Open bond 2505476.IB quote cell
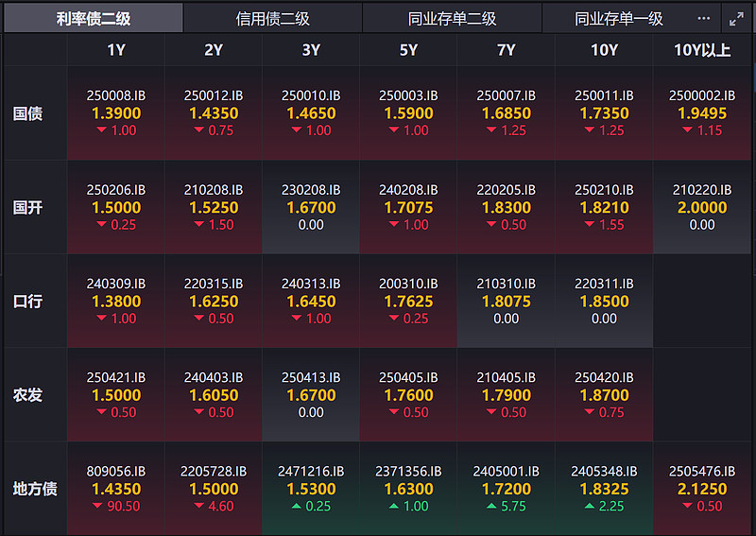756x536 pixels. (702, 488)
